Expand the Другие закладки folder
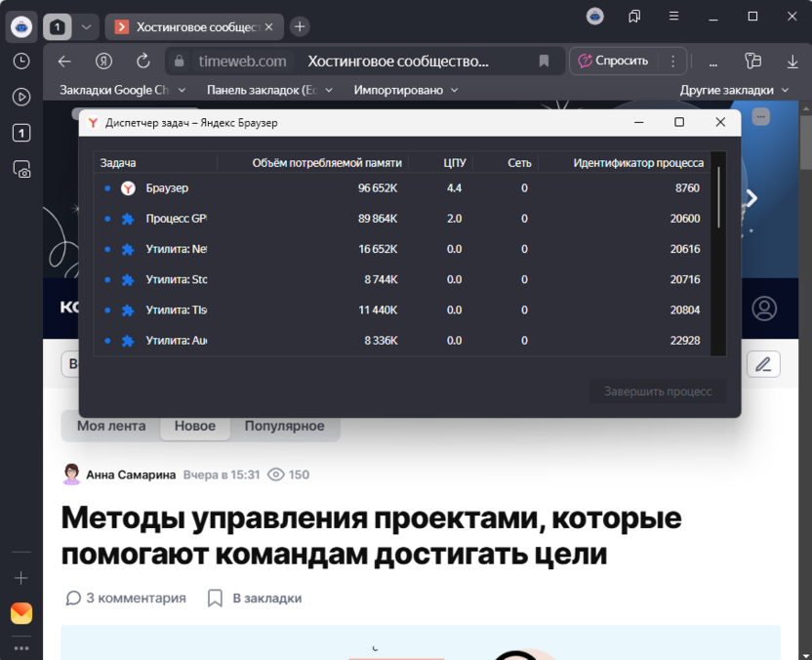The image size is (812, 660). [x=734, y=90]
